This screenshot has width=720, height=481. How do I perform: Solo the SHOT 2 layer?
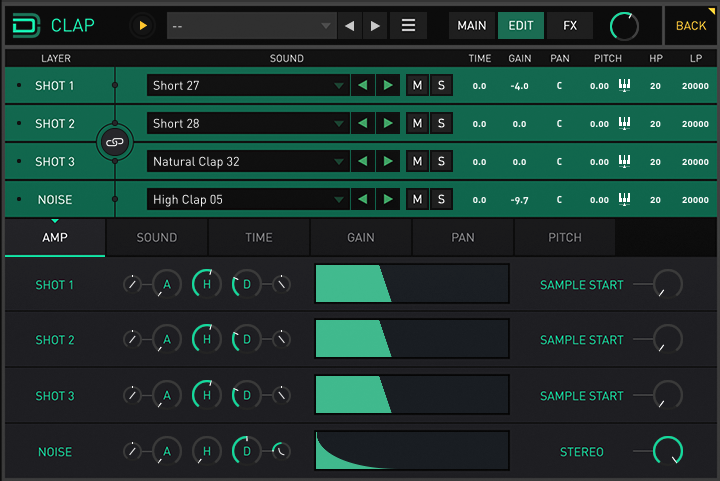point(441,124)
